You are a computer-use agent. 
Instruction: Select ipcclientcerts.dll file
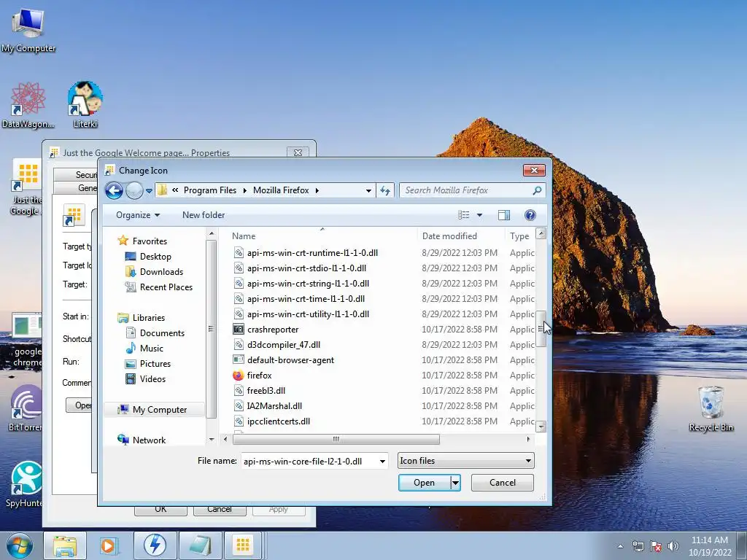click(x=279, y=421)
